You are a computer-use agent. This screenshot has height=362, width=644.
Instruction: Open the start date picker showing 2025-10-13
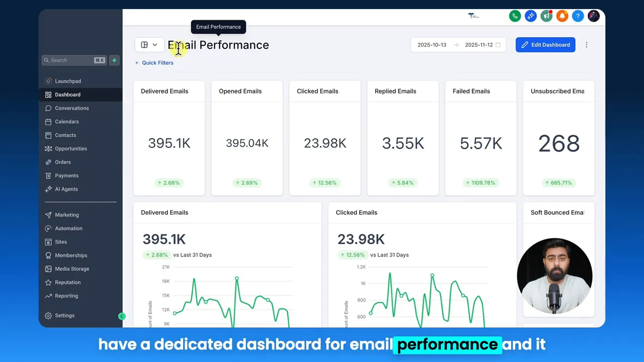pyautogui.click(x=432, y=44)
